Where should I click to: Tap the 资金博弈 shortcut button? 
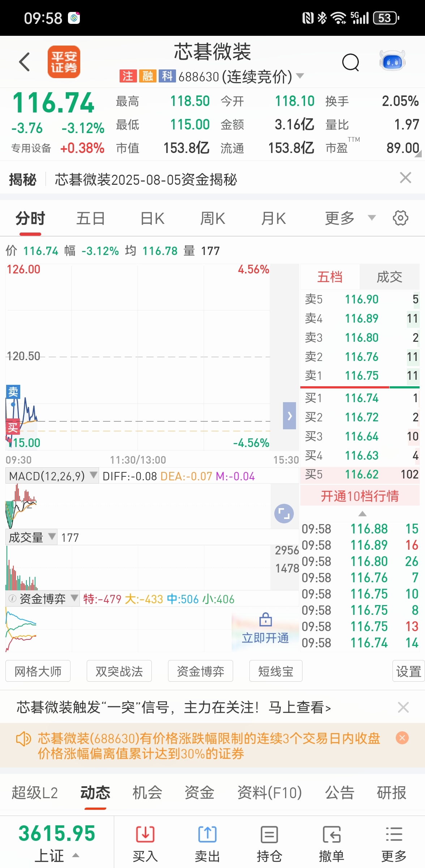click(201, 671)
